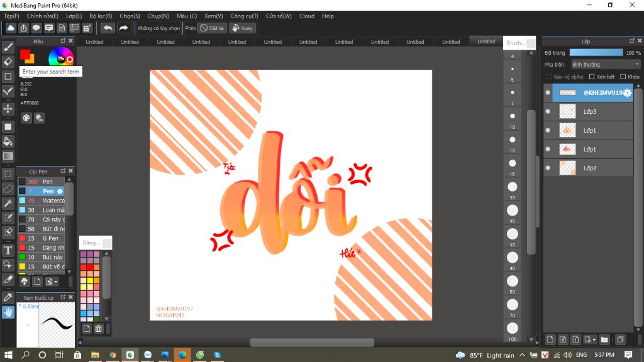Select the G Pen brush
This screenshot has height=362, width=644.
coord(42,238)
